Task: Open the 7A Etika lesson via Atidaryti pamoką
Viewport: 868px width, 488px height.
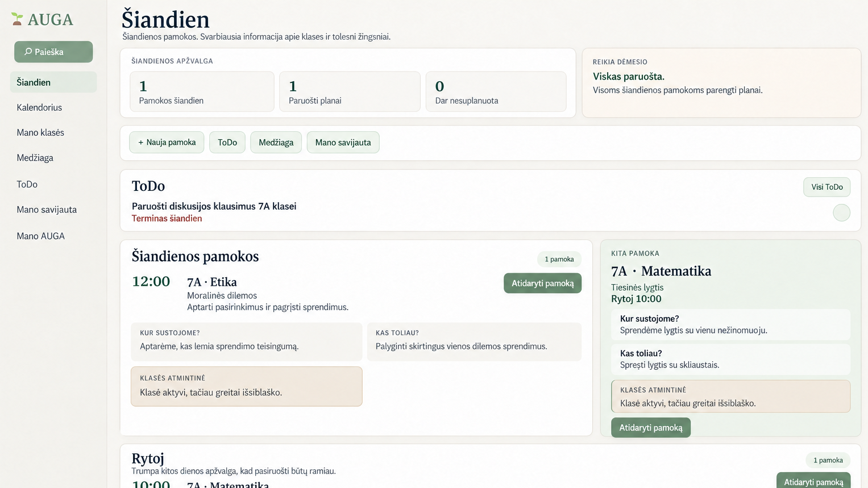Action: (542, 283)
